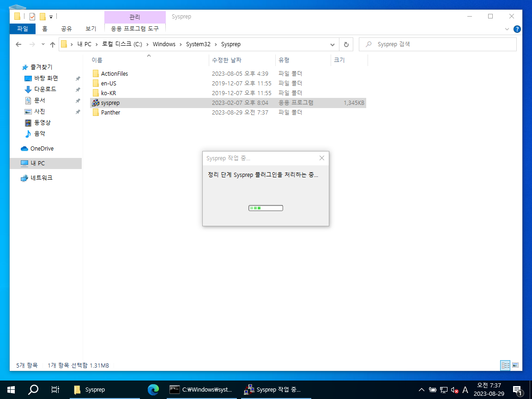Show hidden system tray icons
This screenshot has height=399, width=532.
[x=421, y=390]
